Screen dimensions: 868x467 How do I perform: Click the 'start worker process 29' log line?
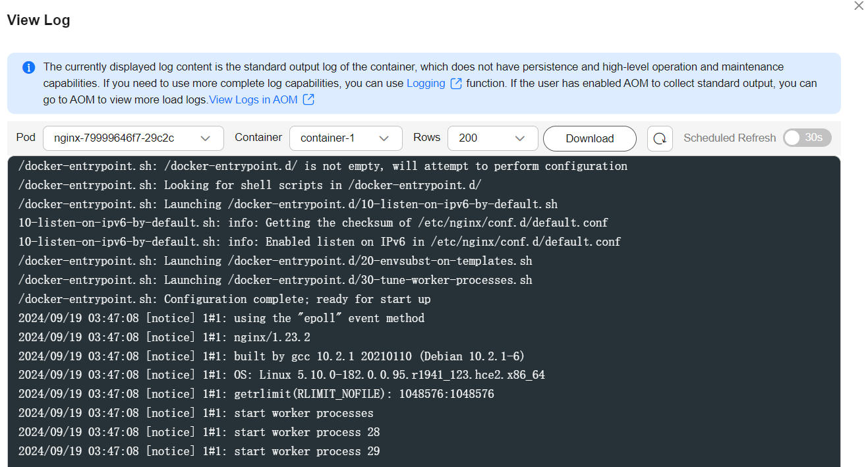199,452
